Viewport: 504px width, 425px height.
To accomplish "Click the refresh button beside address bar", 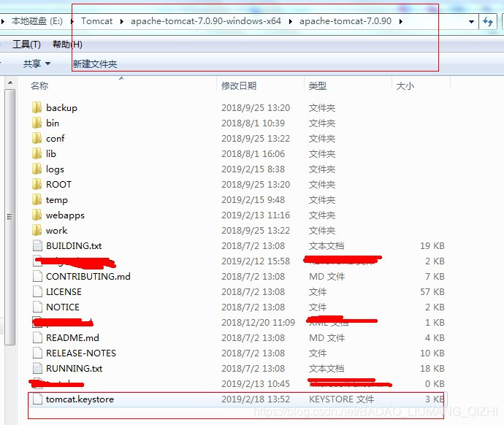I will (x=488, y=21).
